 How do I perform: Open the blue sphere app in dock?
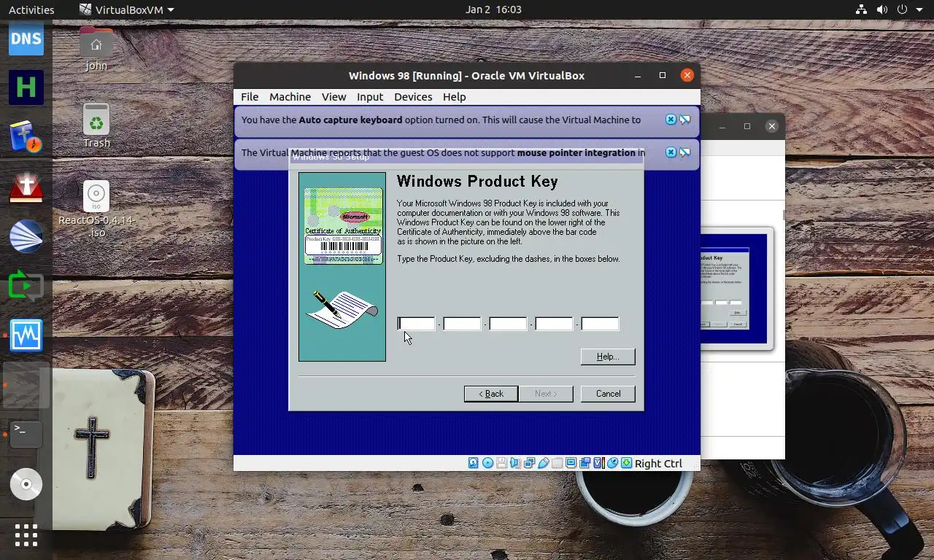pos(26,236)
